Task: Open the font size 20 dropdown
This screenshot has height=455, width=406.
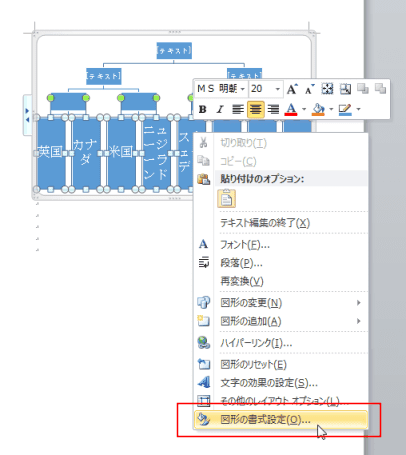Action: coord(277,89)
